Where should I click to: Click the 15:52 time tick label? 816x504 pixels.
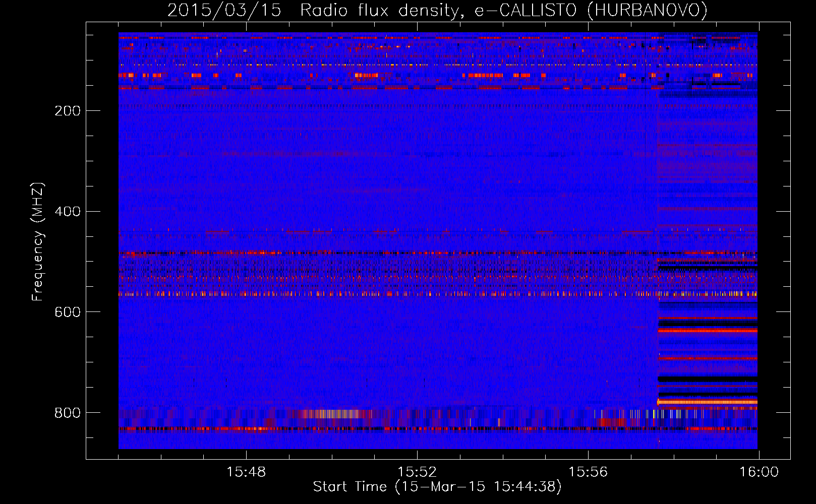tap(417, 472)
